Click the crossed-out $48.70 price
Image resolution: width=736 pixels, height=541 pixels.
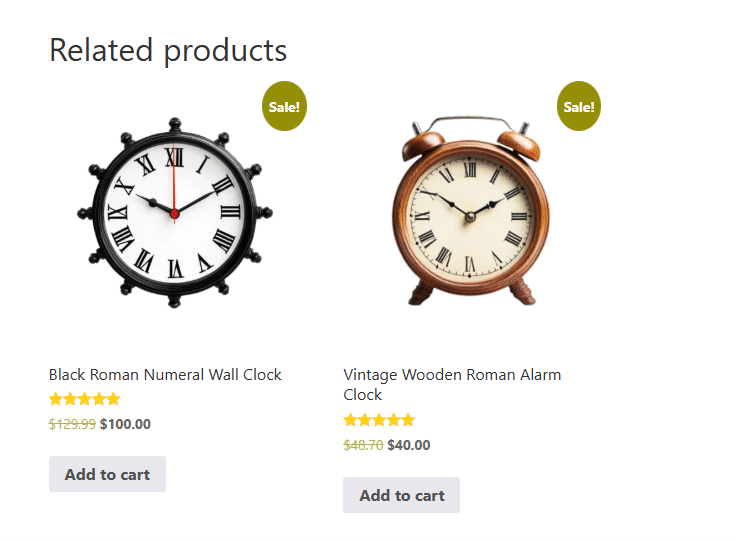[363, 445]
